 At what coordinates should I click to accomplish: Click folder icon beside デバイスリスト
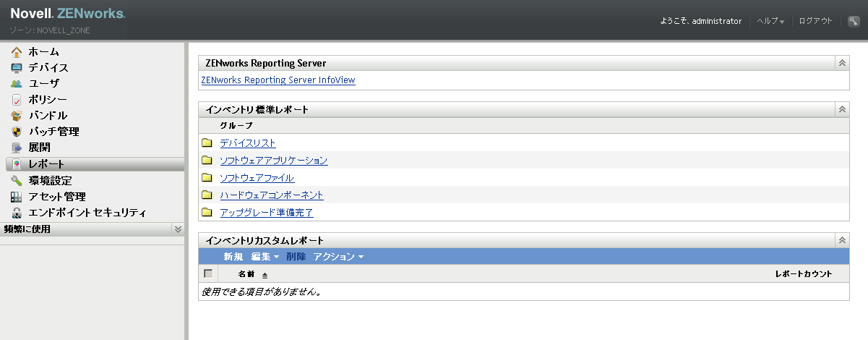[x=207, y=143]
